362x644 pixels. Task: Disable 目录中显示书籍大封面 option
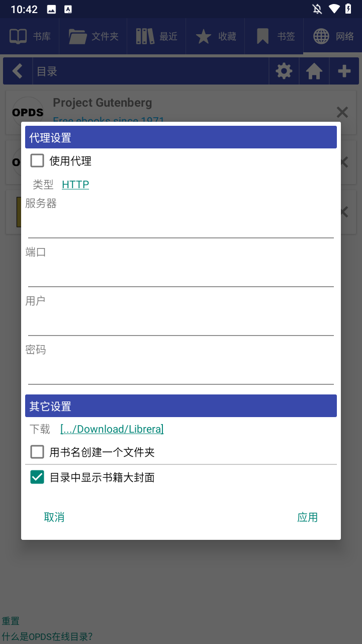pos(37,476)
